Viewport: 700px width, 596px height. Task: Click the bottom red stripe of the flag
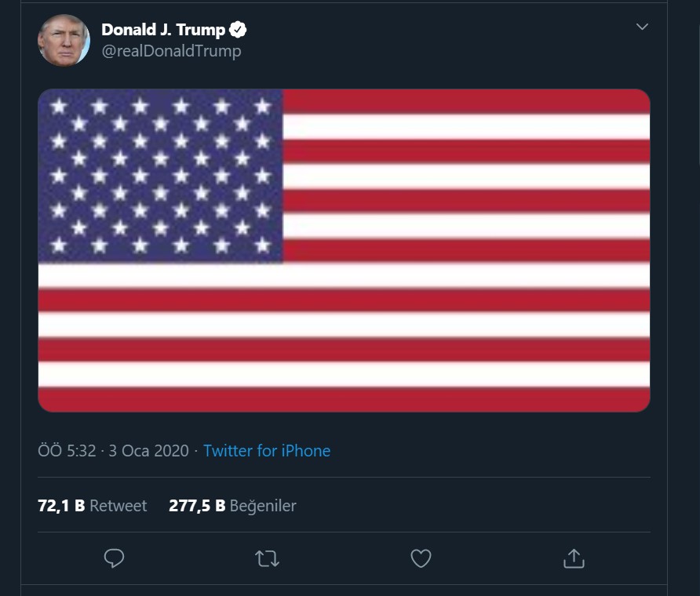(x=344, y=399)
